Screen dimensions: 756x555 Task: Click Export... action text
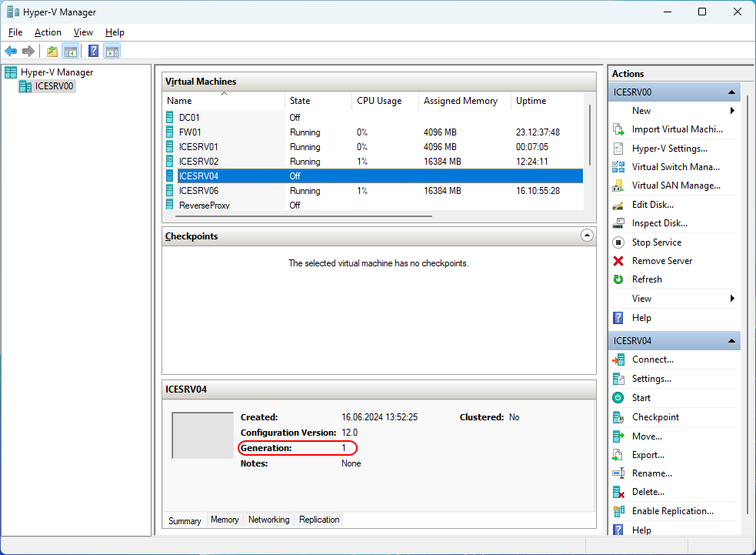pos(648,455)
